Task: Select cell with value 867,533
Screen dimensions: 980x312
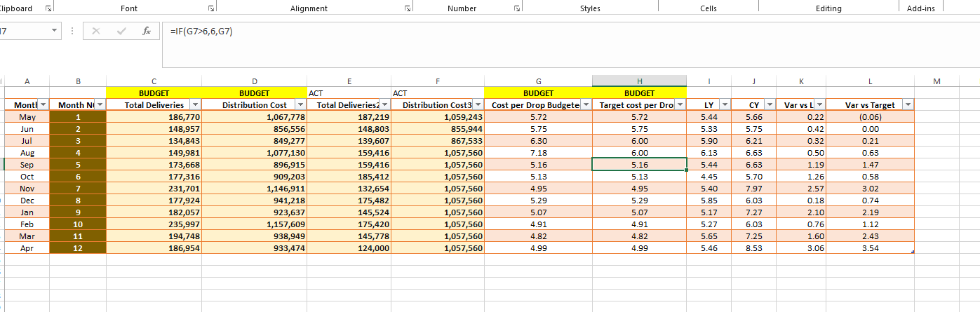Action: pyautogui.click(x=437, y=141)
